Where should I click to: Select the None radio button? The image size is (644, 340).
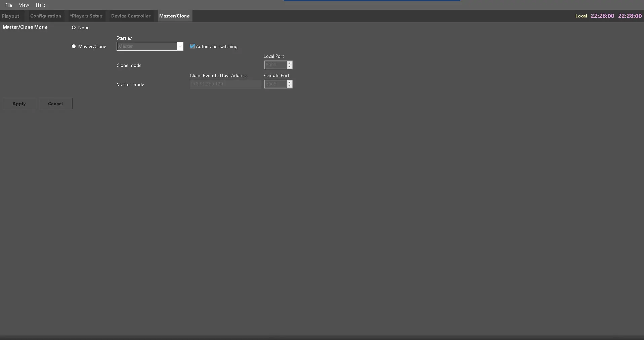click(x=74, y=28)
